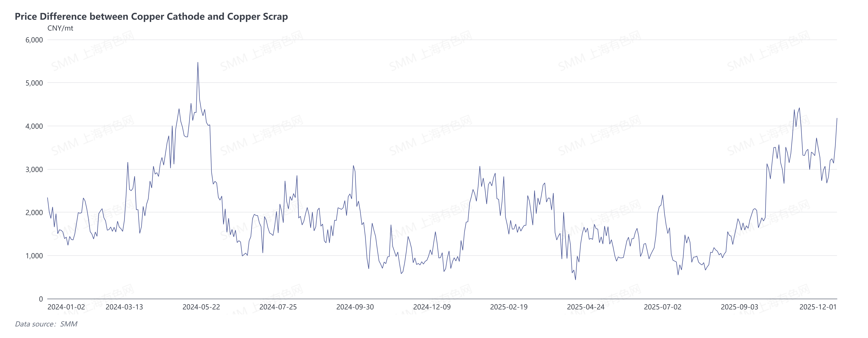Click the CNY/mt unit label
The width and height of the screenshot is (868, 338).
point(60,28)
